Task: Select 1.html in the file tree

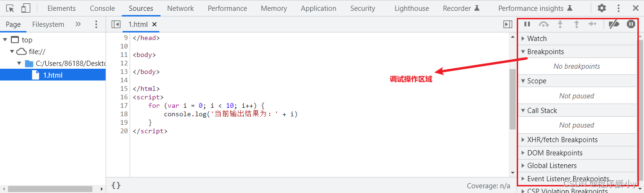Action: click(x=53, y=75)
